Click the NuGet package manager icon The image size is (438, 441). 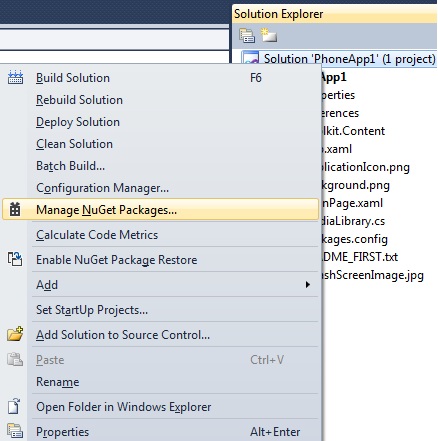(15, 209)
